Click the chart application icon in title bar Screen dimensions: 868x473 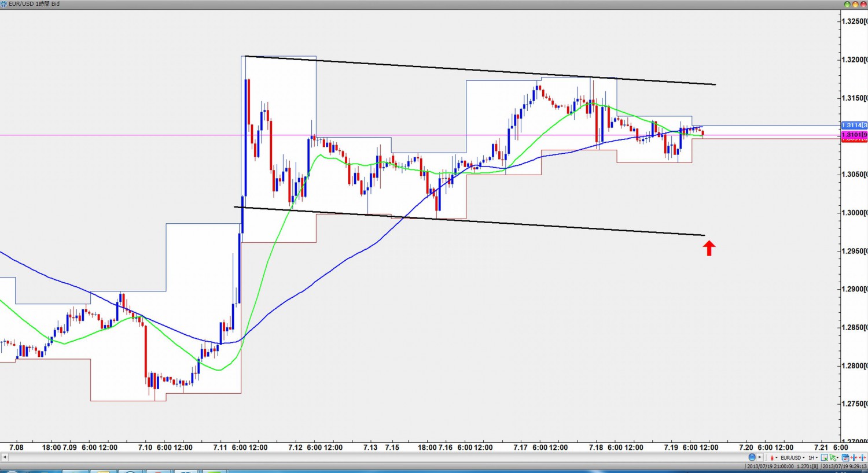click(4, 4)
